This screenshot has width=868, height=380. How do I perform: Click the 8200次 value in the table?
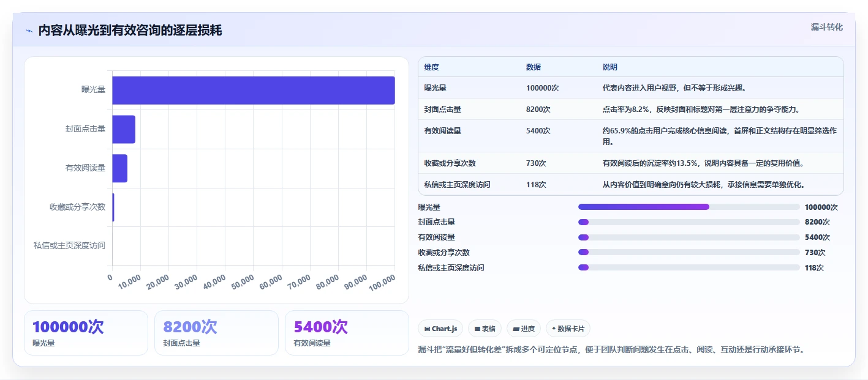(x=538, y=110)
